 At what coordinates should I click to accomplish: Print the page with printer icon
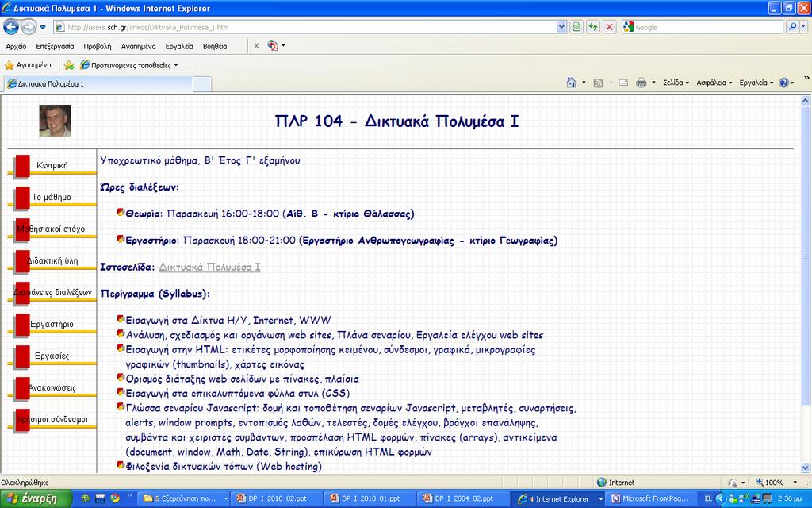pyautogui.click(x=641, y=83)
